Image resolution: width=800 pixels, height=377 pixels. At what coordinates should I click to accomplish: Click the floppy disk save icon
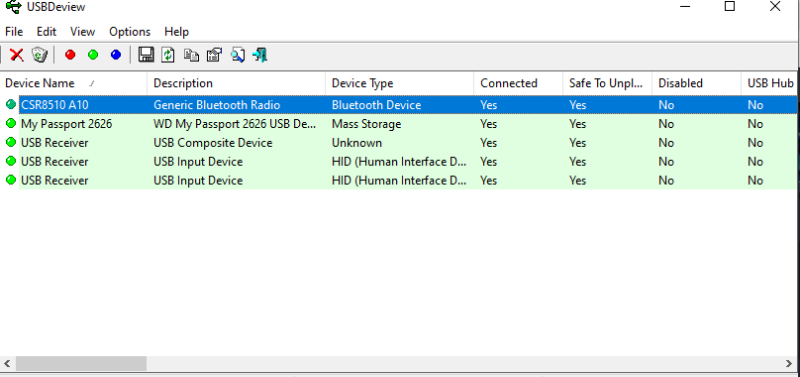click(x=146, y=55)
